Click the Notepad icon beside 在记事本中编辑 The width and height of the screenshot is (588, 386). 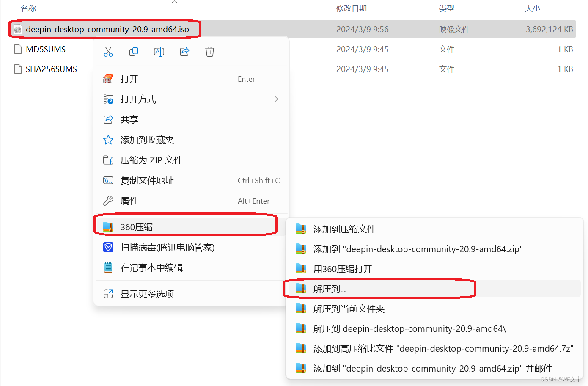tap(108, 267)
